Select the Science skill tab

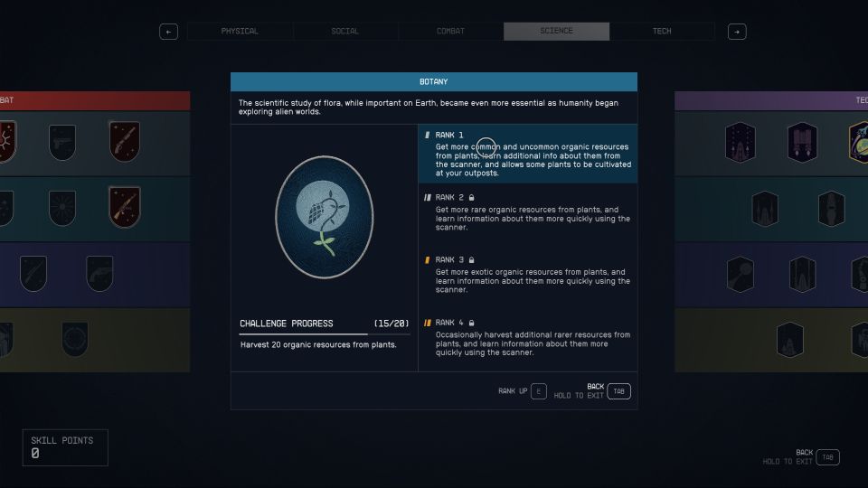[x=556, y=31]
